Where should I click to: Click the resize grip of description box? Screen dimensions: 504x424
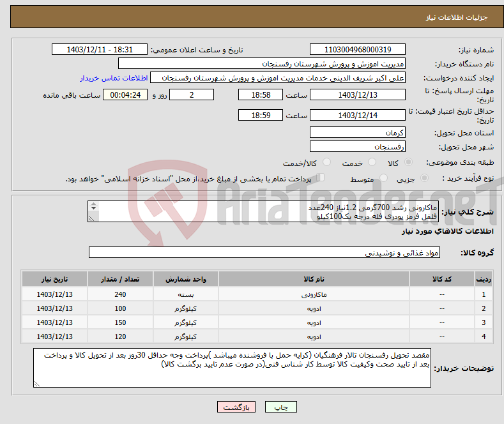(91, 219)
